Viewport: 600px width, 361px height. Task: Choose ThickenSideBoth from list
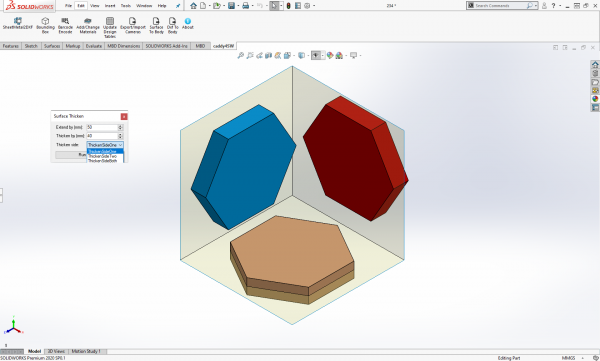pyautogui.click(x=103, y=161)
